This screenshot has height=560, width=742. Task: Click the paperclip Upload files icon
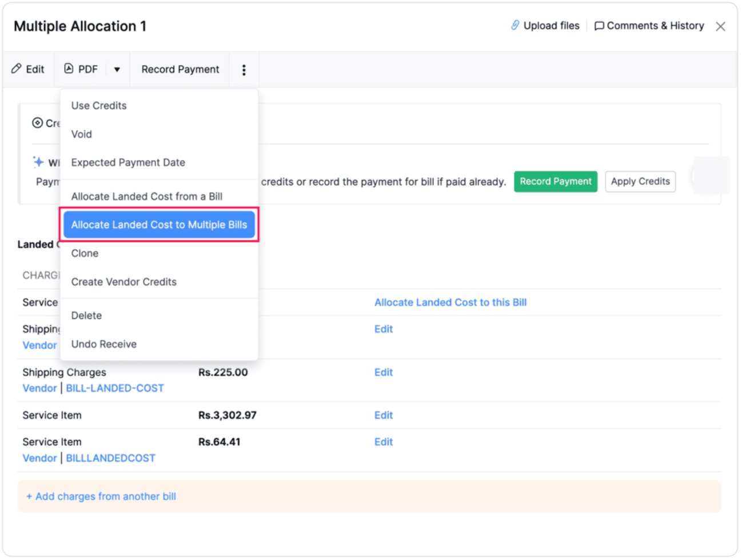point(515,25)
